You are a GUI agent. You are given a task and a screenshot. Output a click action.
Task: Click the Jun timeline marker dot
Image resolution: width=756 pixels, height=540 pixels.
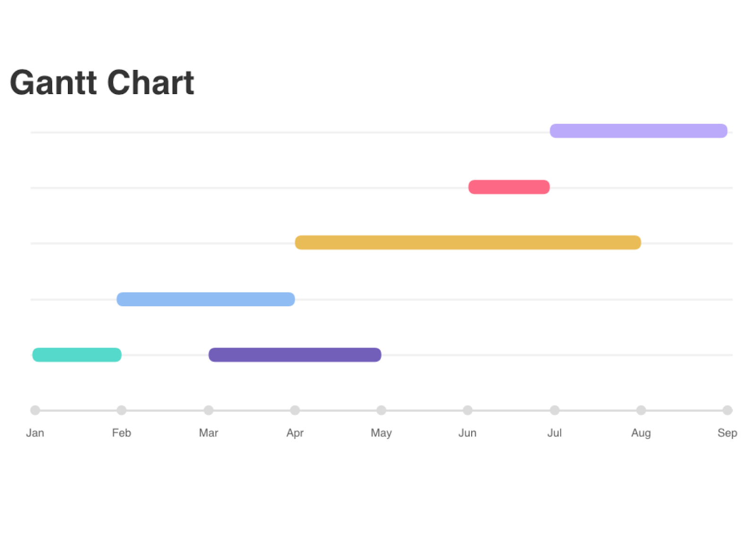(467, 410)
